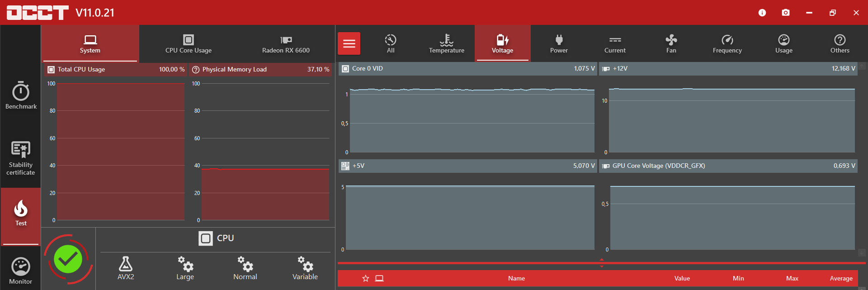Open the red hamburger menu
Image resolution: width=868 pixels, height=290 pixels.
coord(349,43)
